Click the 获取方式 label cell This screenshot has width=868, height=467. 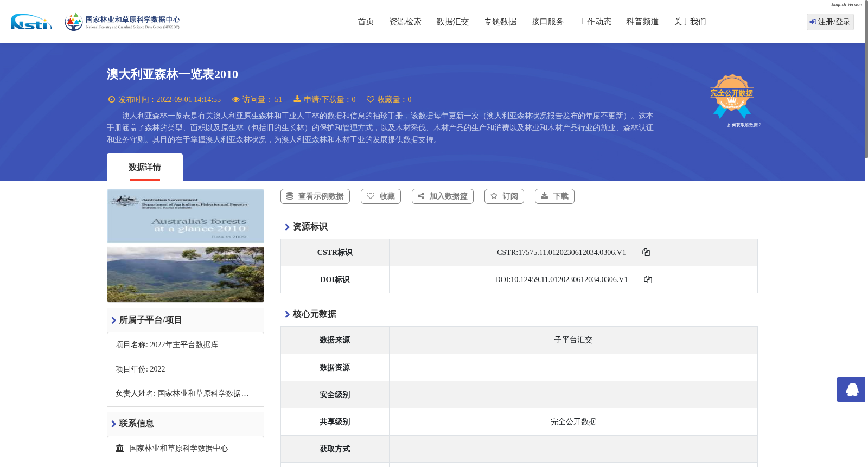pyautogui.click(x=335, y=449)
